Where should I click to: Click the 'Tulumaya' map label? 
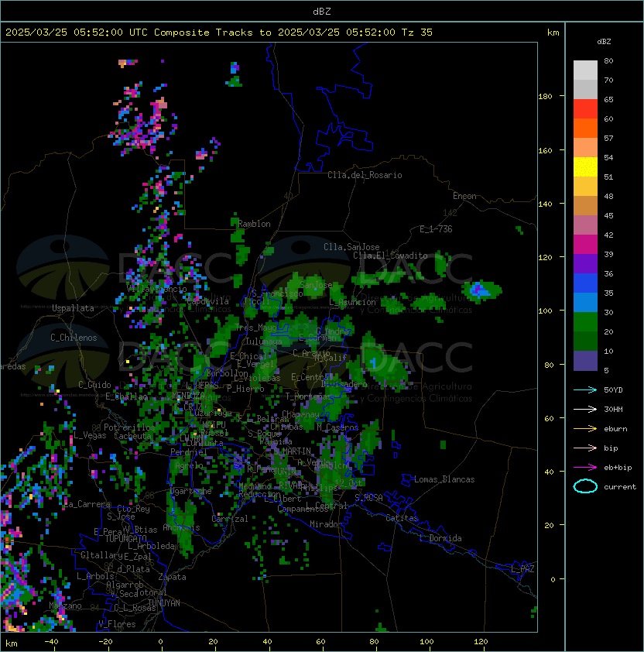click(x=264, y=341)
